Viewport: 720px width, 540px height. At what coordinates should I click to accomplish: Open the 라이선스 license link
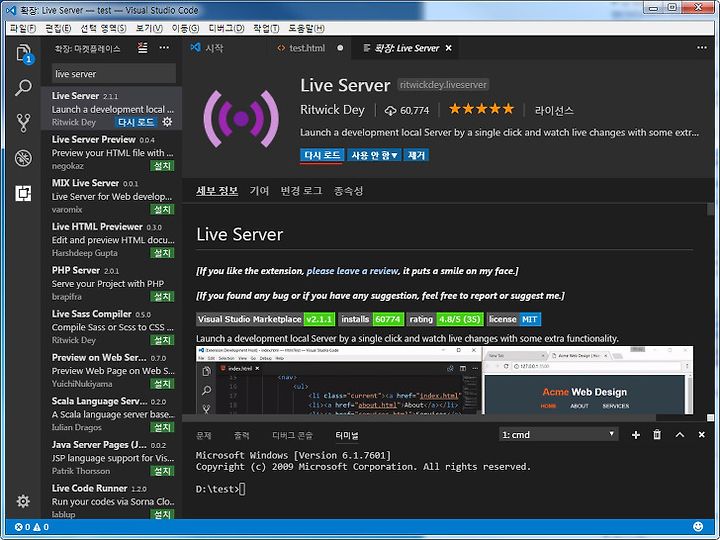click(x=554, y=110)
